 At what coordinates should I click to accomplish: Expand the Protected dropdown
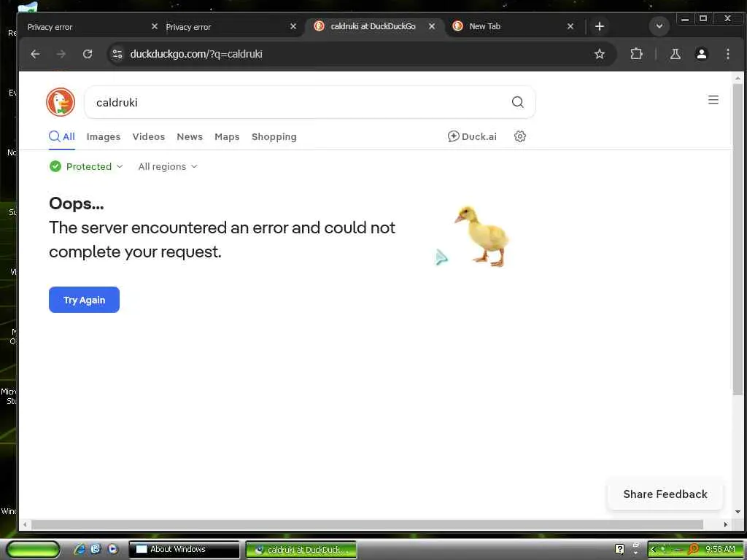click(x=86, y=167)
